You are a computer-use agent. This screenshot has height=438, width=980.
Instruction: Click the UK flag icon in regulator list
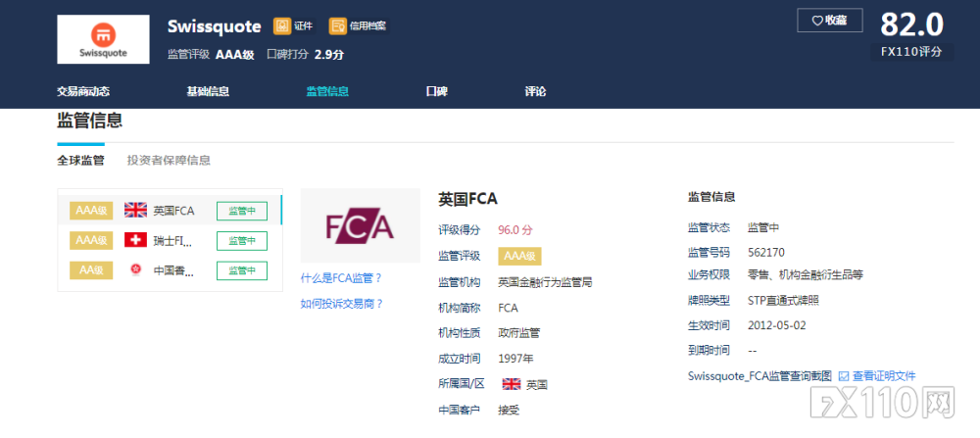pos(135,210)
